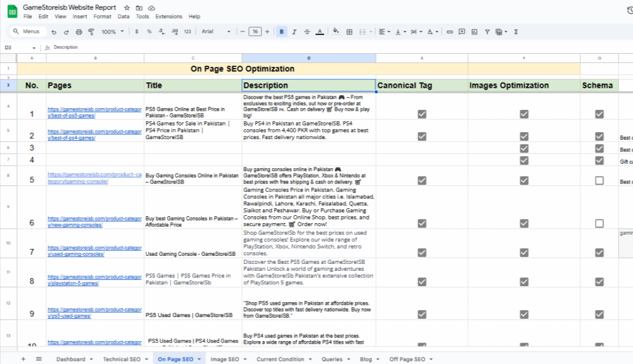The image size is (633, 364).
Task: Click the italic formatting icon
Action: pyautogui.click(x=294, y=32)
